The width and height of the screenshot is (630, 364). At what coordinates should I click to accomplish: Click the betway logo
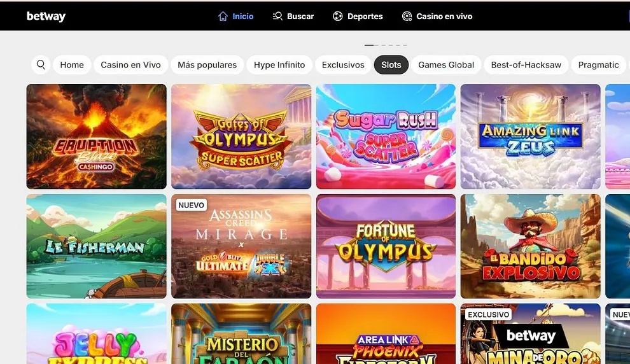pyautogui.click(x=46, y=16)
